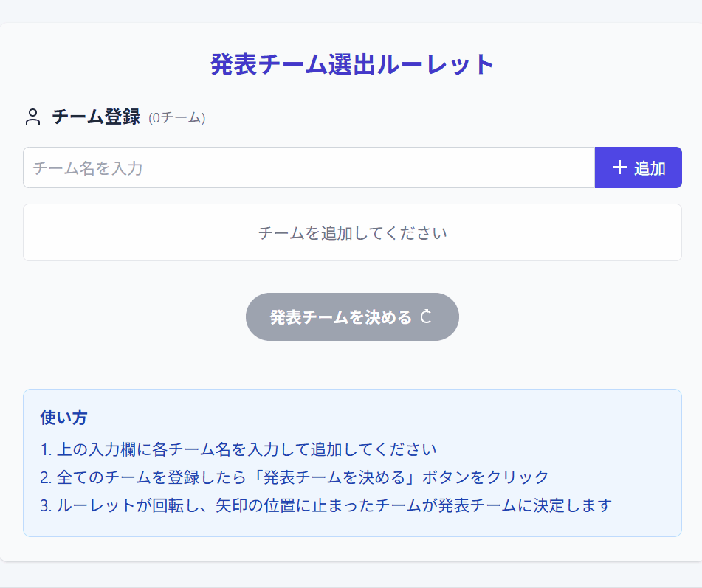
Task: Select instruction step 3 about ルーレット
Action: pos(326,505)
